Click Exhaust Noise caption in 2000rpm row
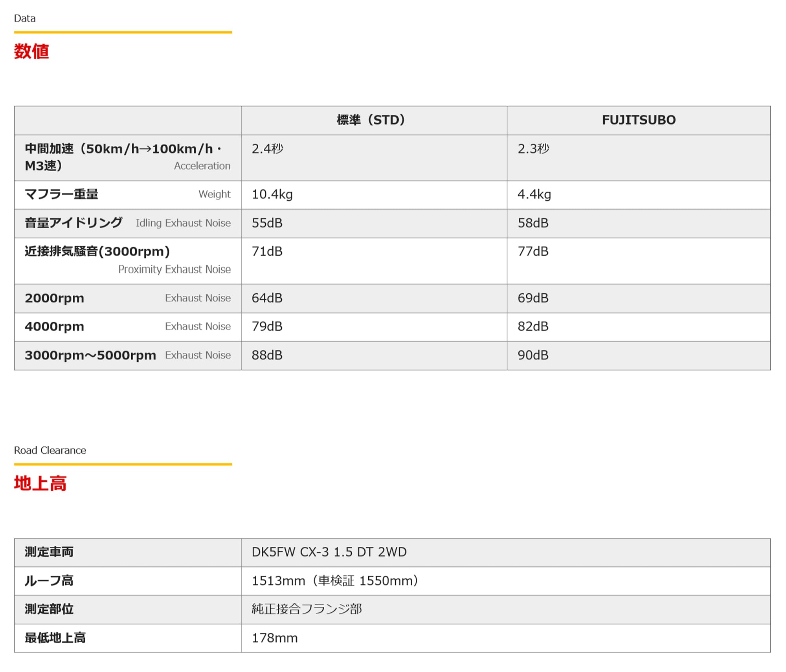 (198, 298)
